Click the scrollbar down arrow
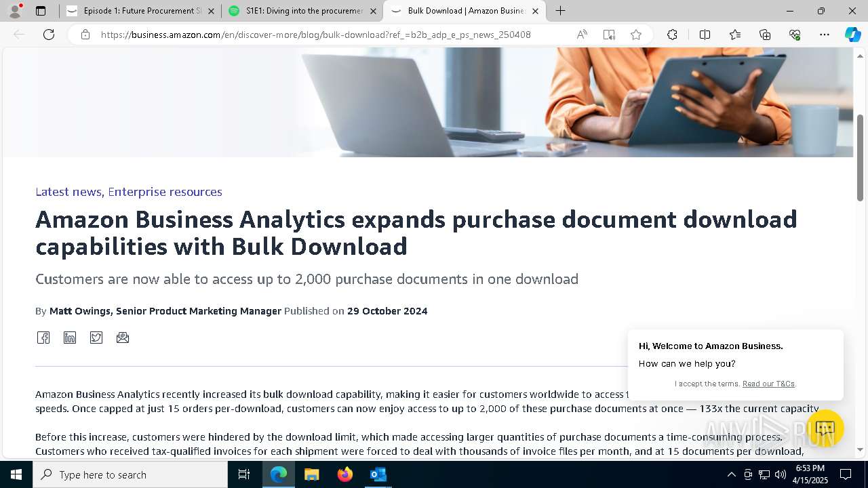Image resolution: width=868 pixels, height=488 pixels. [x=861, y=449]
